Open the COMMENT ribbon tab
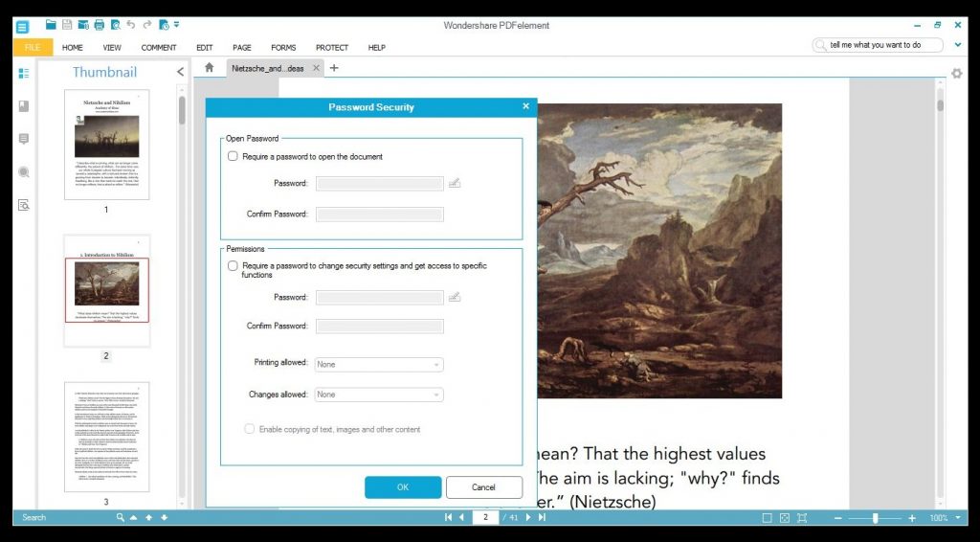The width and height of the screenshot is (980, 542). (x=159, y=48)
